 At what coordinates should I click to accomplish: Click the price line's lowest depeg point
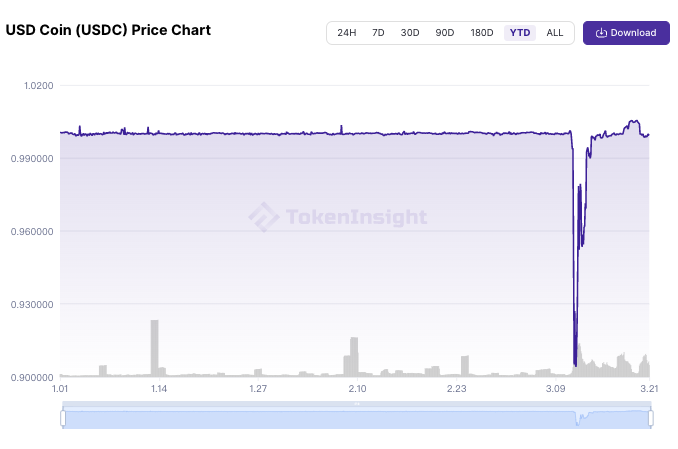click(575, 364)
